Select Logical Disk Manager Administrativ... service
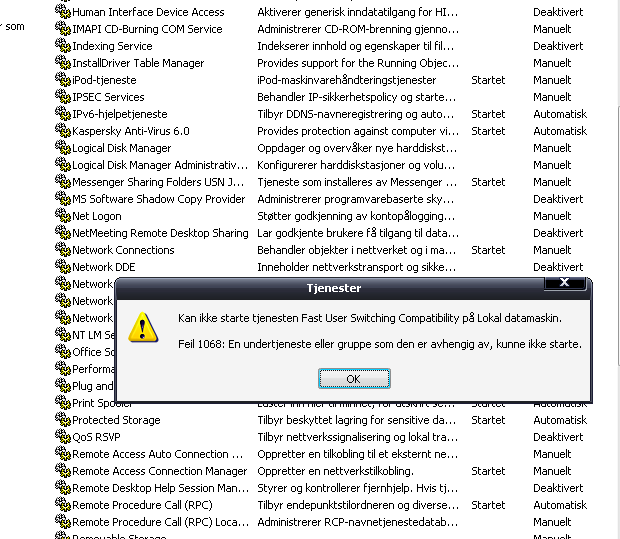Image resolution: width=620 pixels, height=539 pixels. pyautogui.click(x=160, y=165)
